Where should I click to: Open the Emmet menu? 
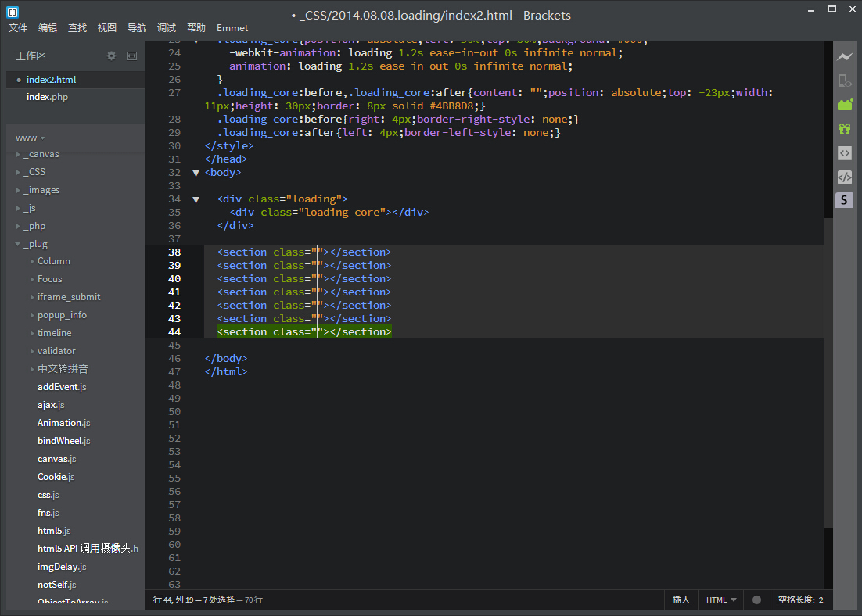click(x=232, y=28)
